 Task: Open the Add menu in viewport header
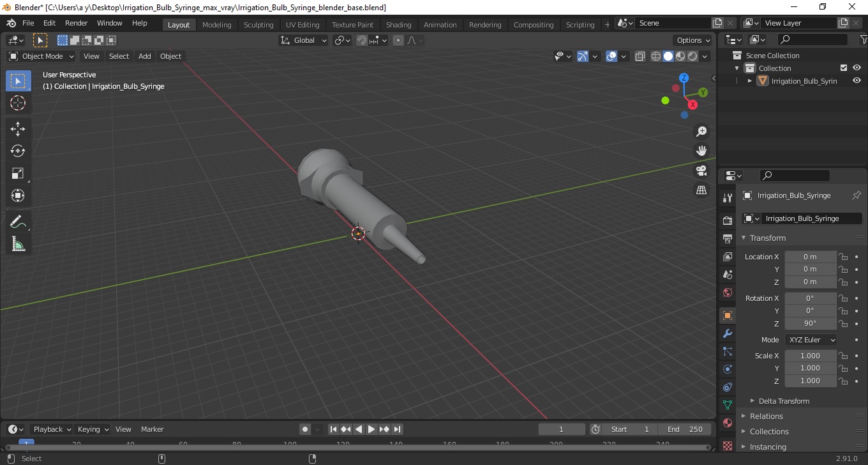tap(145, 56)
